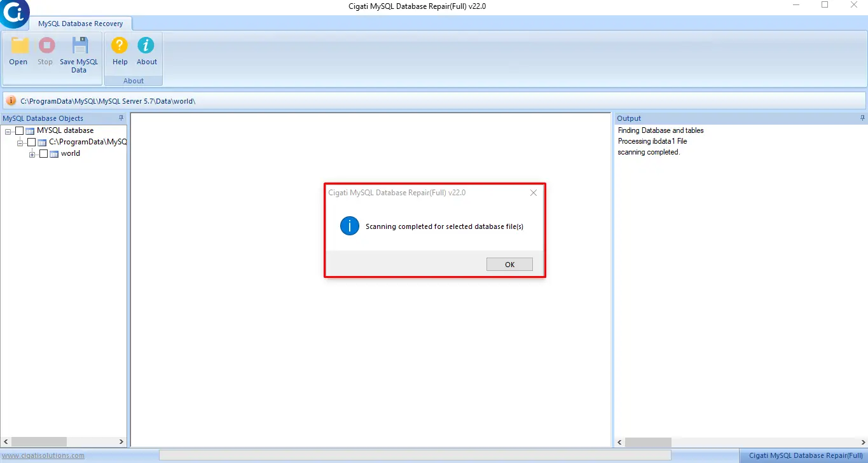
Task: Click the bottom progress bar
Action: tap(415, 455)
